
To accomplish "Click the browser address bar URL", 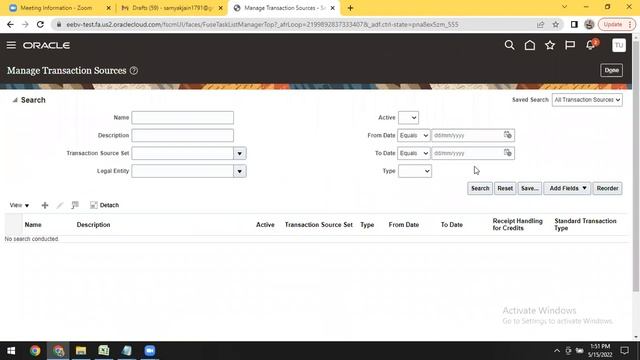I will pos(262,24).
